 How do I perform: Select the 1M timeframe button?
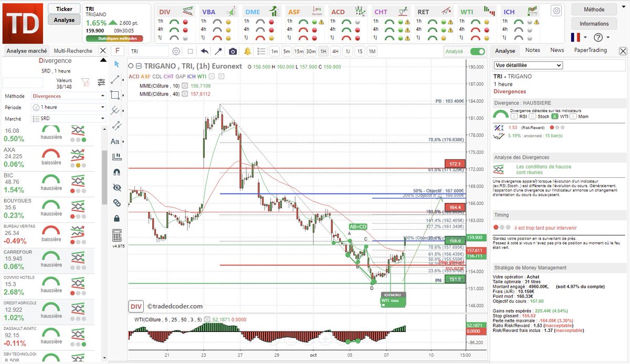pos(372,51)
